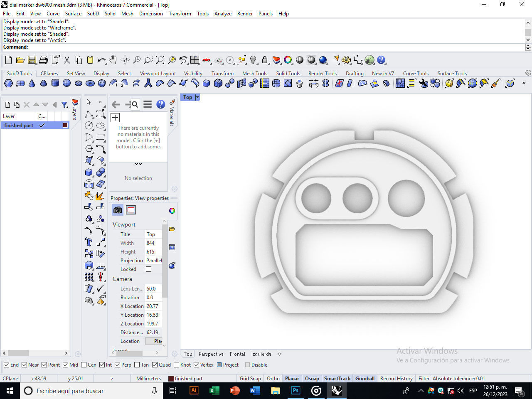Toggle the End osnap checkbox
This screenshot has height=399, width=532.
coord(7,365)
